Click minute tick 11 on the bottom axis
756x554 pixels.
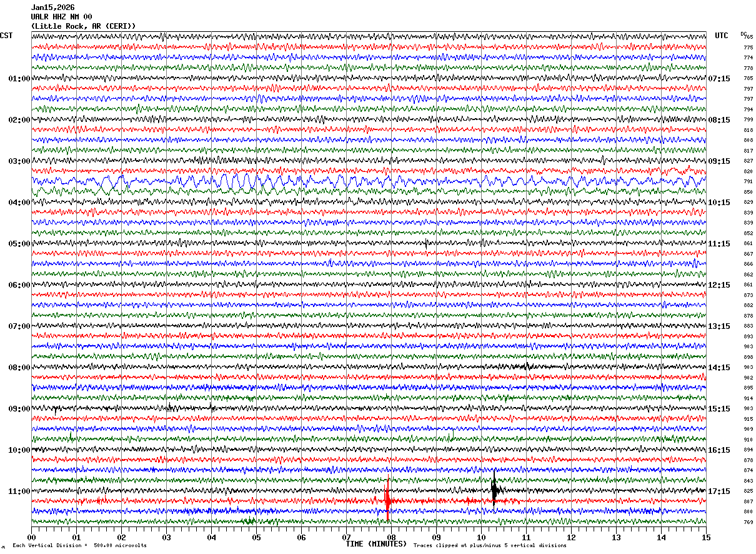(526, 537)
